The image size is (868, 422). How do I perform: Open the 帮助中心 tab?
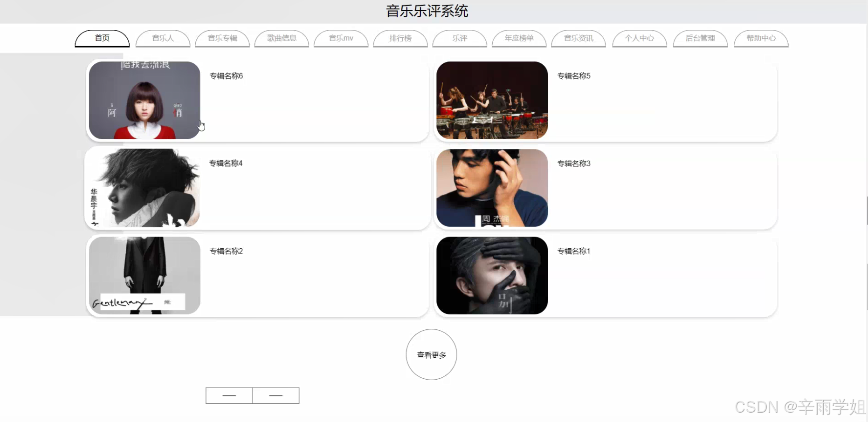point(761,38)
